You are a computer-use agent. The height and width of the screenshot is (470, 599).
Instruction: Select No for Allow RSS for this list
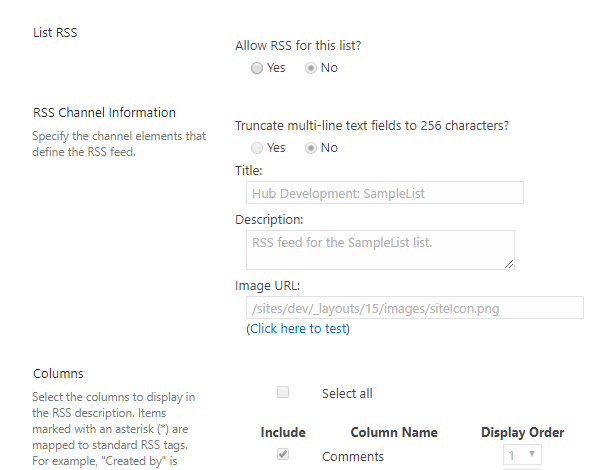(x=311, y=68)
